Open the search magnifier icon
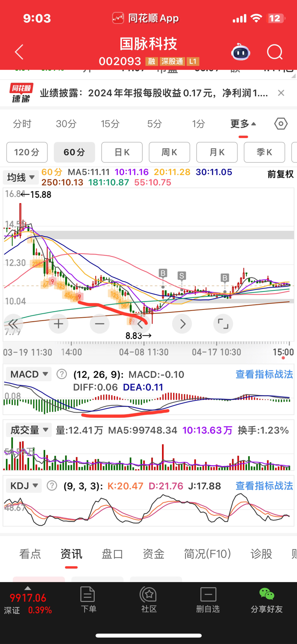 point(275,52)
